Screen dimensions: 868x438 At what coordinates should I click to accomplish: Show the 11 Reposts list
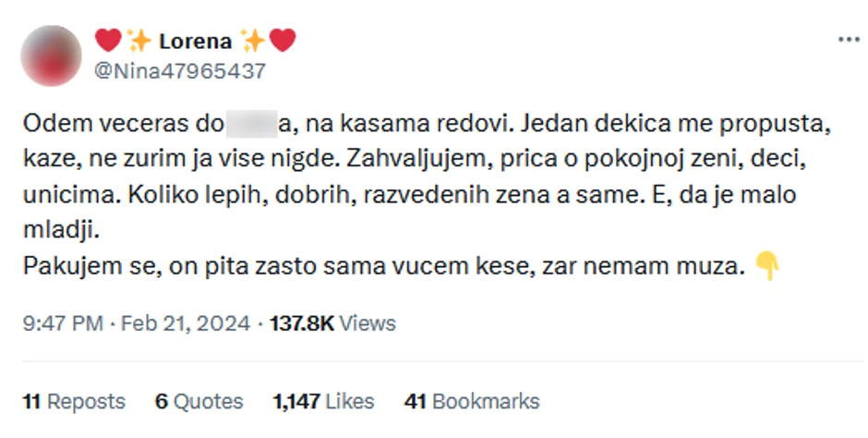(74, 401)
